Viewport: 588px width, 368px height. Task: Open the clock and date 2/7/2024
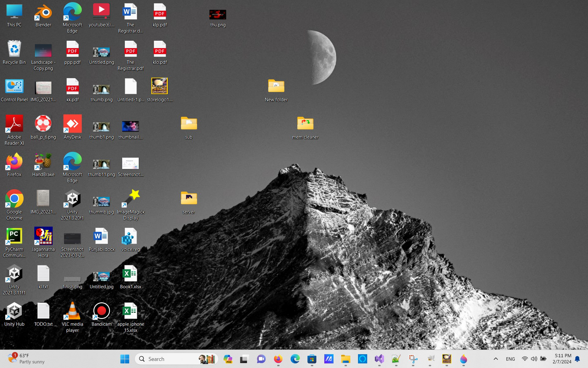pyautogui.click(x=562, y=359)
